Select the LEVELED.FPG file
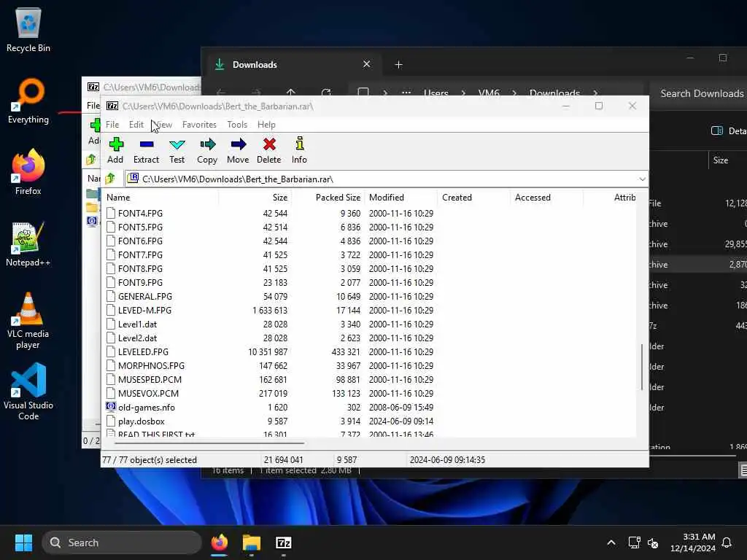The height and width of the screenshot is (560, 747). (143, 351)
